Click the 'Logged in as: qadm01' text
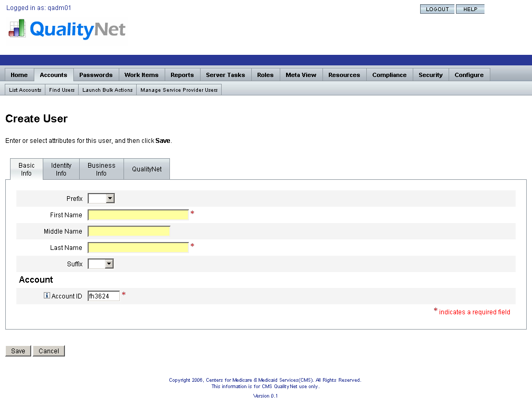The height and width of the screenshot is (415, 532). (39, 8)
